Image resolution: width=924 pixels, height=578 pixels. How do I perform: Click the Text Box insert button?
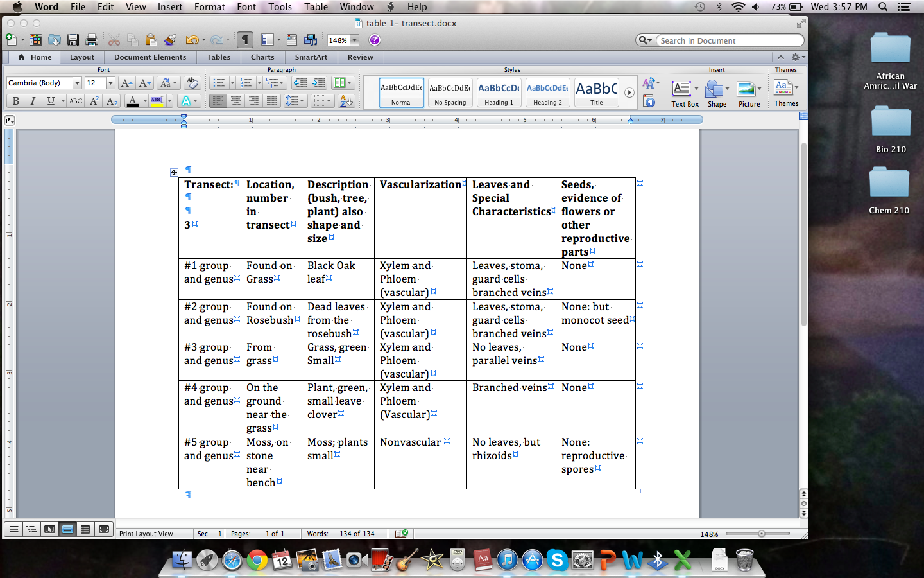tap(684, 92)
